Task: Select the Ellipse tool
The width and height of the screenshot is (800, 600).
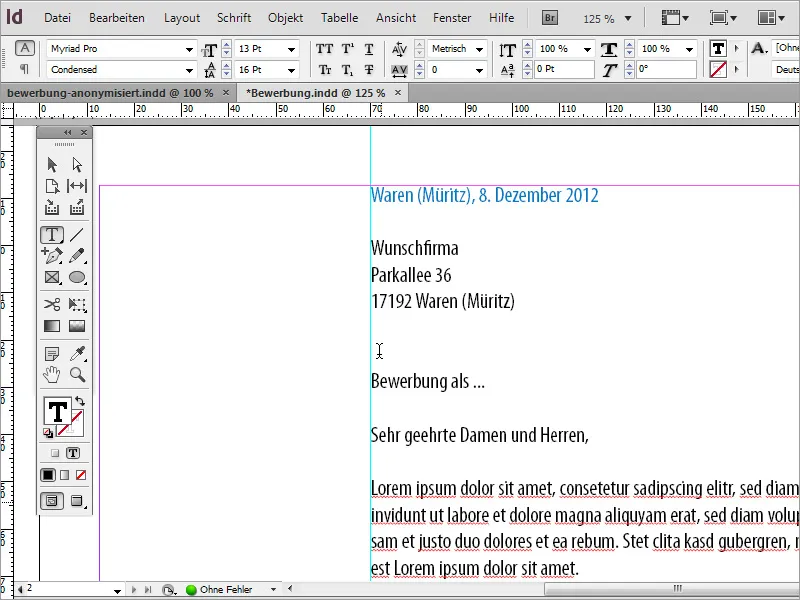Action: [77, 277]
